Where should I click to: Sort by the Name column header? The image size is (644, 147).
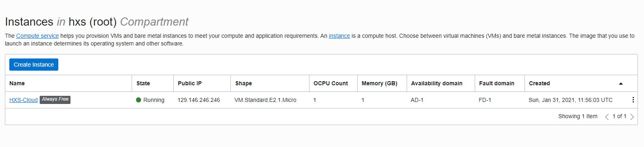pos(17,83)
